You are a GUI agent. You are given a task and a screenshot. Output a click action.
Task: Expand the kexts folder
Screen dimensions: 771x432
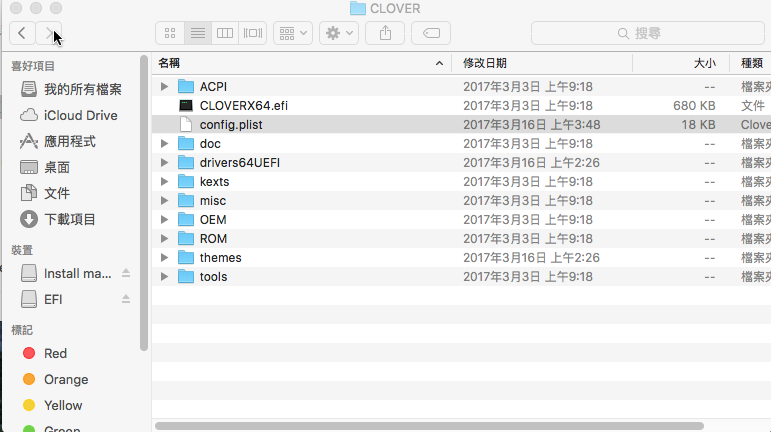(164, 182)
